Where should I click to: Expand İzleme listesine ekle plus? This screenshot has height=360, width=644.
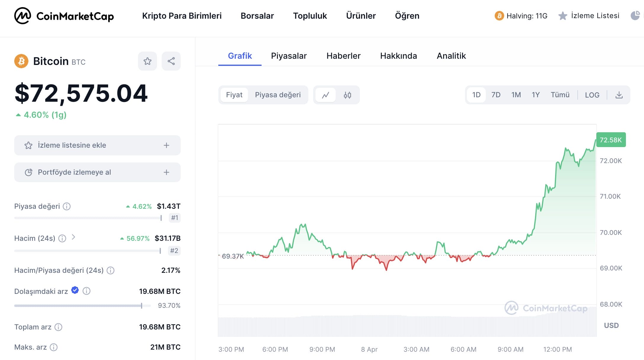(166, 145)
